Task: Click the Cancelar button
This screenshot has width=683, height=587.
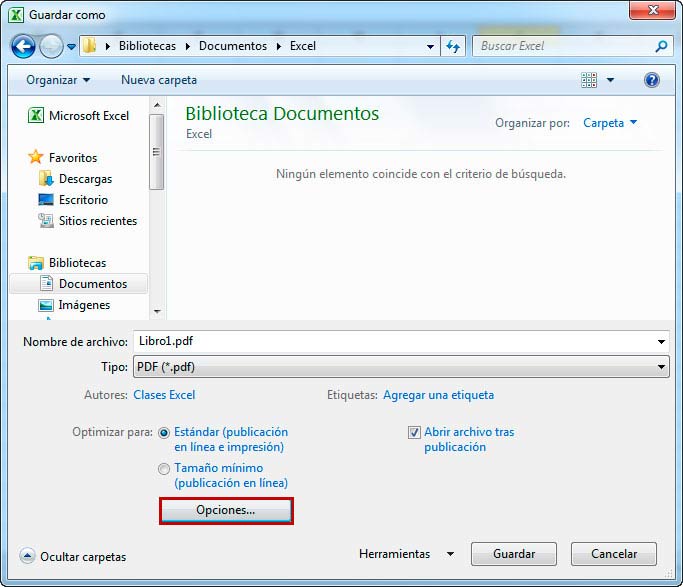Action: coord(614,554)
